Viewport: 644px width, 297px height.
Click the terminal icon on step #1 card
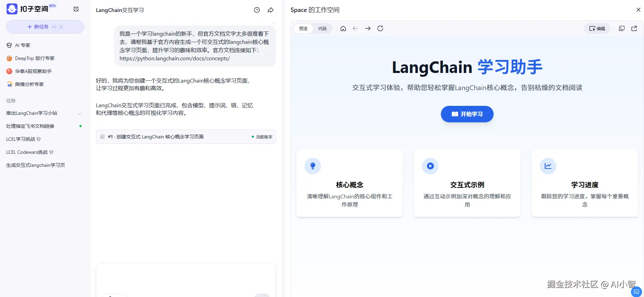coord(102,137)
